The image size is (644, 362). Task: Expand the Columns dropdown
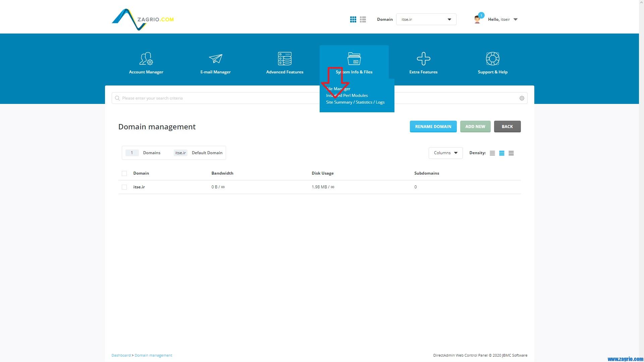(x=445, y=153)
